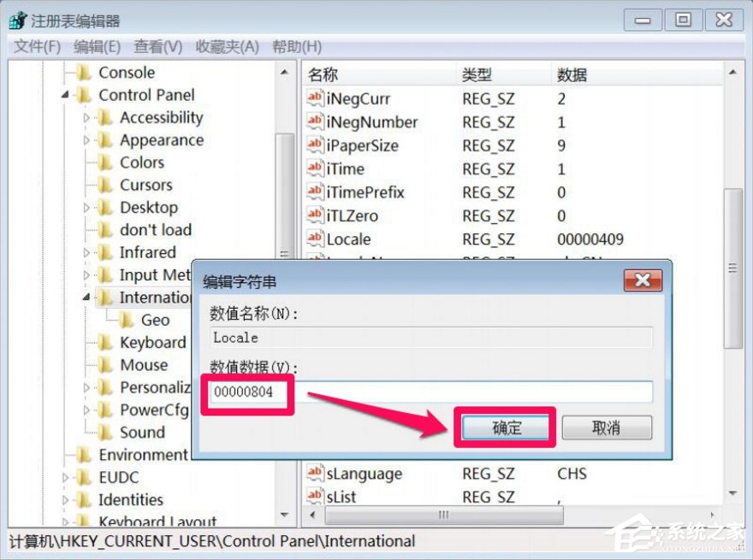Expand the Desktop tree node
The width and height of the screenshot is (753, 560).
pyautogui.click(x=86, y=207)
